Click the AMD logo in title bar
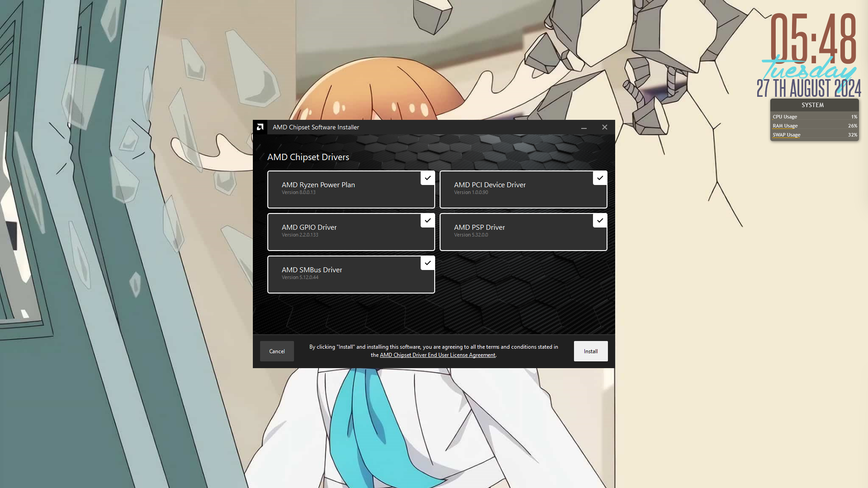Image resolution: width=868 pixels, height=488 pixels. pos(260,127)
